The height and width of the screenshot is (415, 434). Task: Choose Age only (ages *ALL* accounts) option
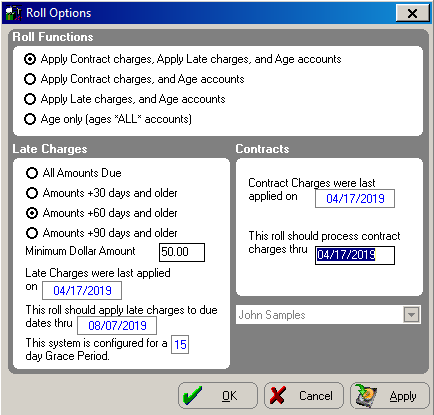tap(30, 119)
